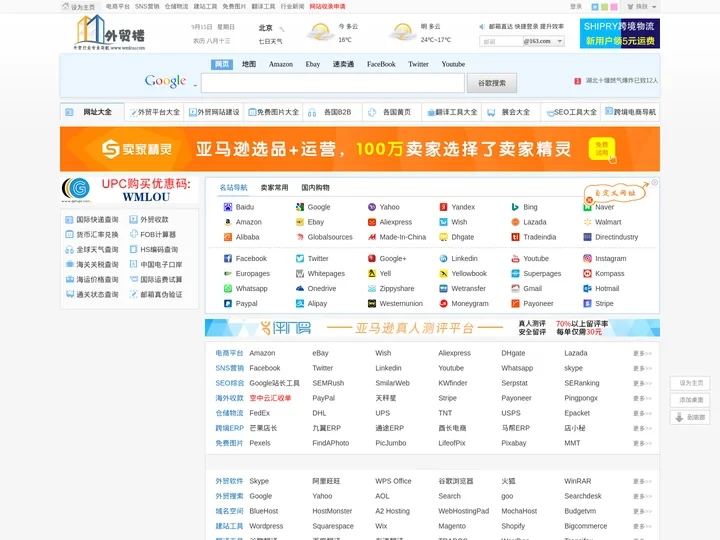Open the Linkedin icon

click(443, 259)
